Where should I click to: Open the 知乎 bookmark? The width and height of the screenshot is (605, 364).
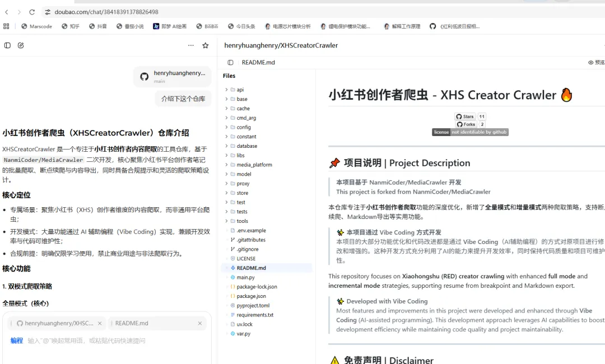pos(71,26)
